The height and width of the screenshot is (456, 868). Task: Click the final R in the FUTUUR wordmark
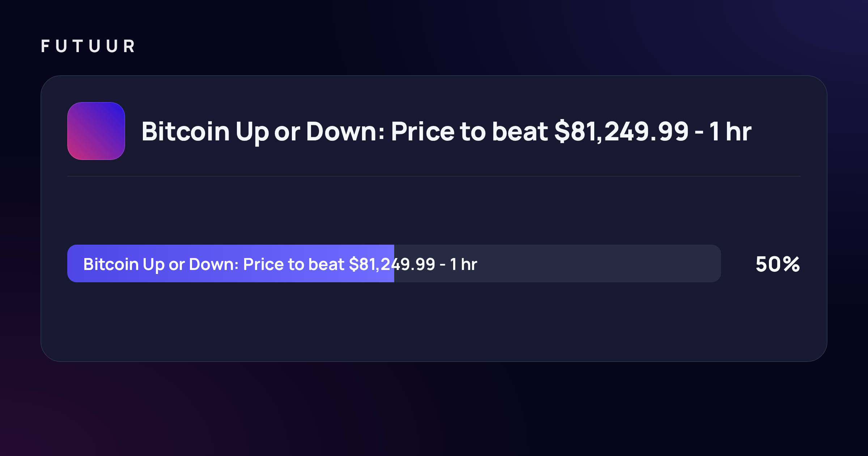pos(129,46)
